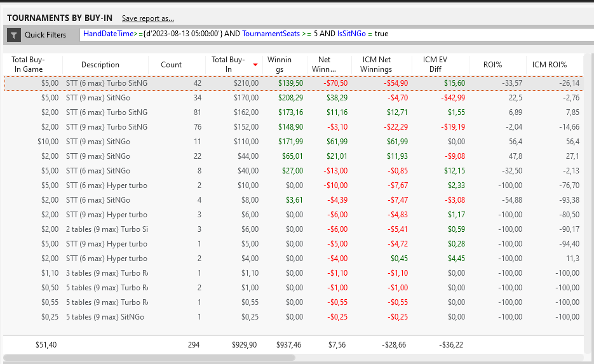This screenshot has height=364, width=594.
Task: Sort by the Count column header
Action: pos(177,64)
